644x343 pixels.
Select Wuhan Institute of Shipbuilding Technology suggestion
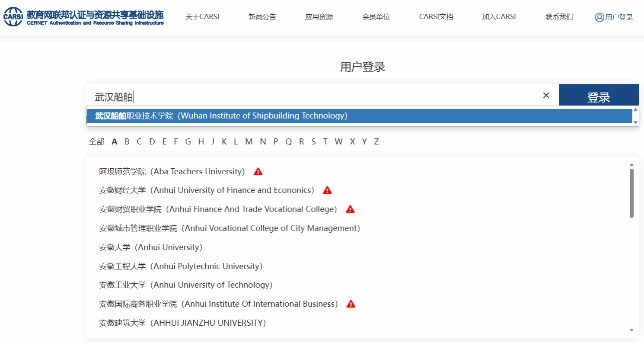click(360, 116)
